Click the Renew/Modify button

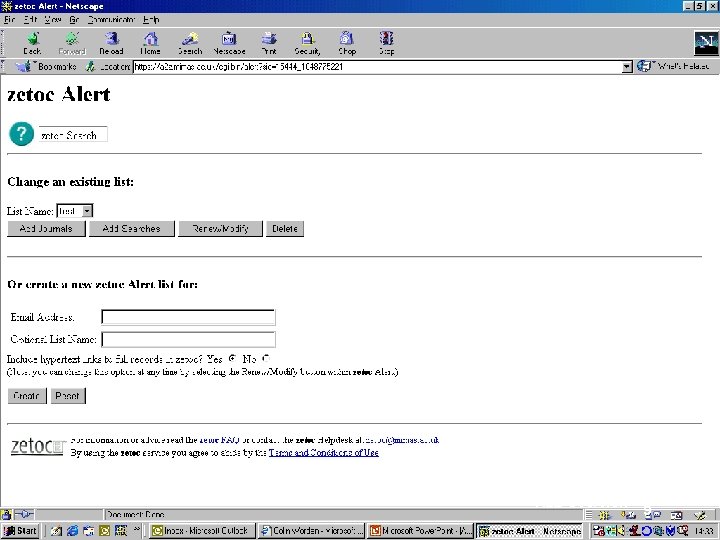tap(220, 229)
